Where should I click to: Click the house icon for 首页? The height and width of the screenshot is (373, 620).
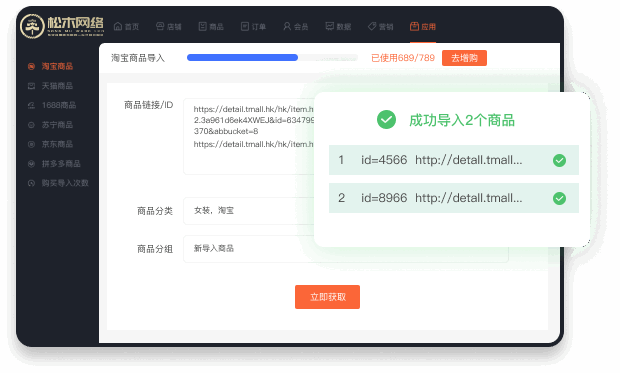click(118, 27)
